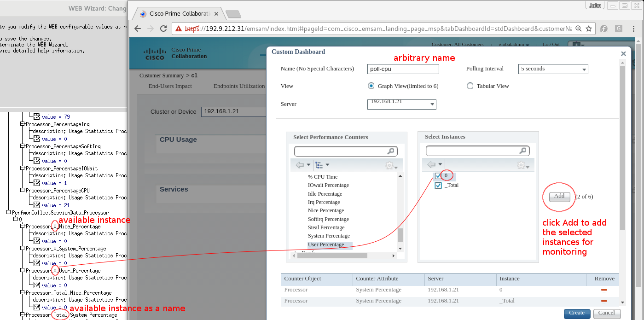Open gear settings in Select Instances panel
Image resolution: width=644 pixels, height=320 pixels.
[523, 165]
